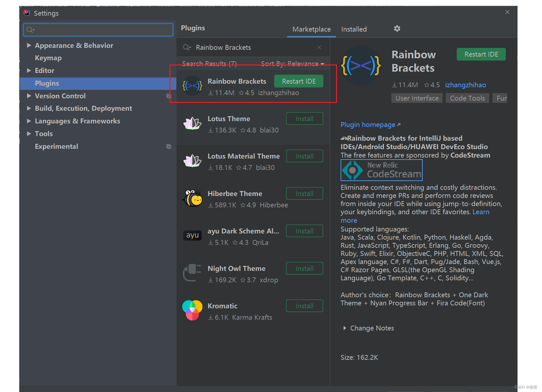Select Experimental in the settings tree
542x392 pixels.
(x=56, y=147)
